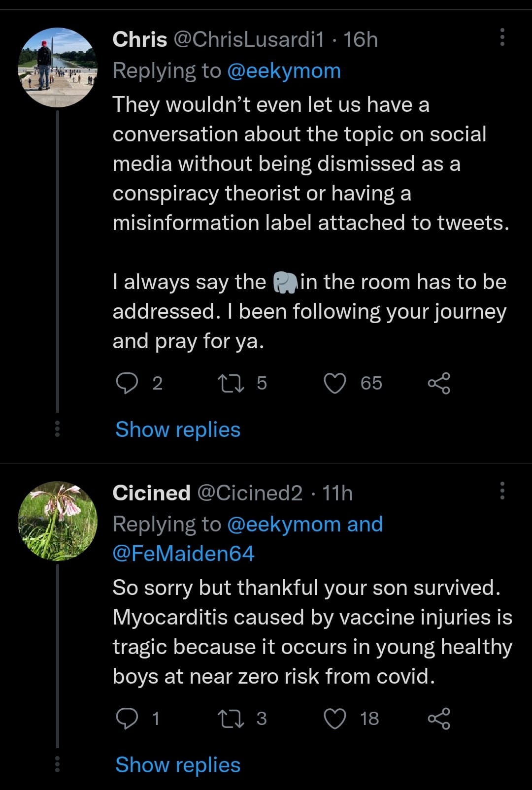Open Chris's tweet text body
This screenshot has height=790, width=532.
pyautogui.click(x=310, y=164)
